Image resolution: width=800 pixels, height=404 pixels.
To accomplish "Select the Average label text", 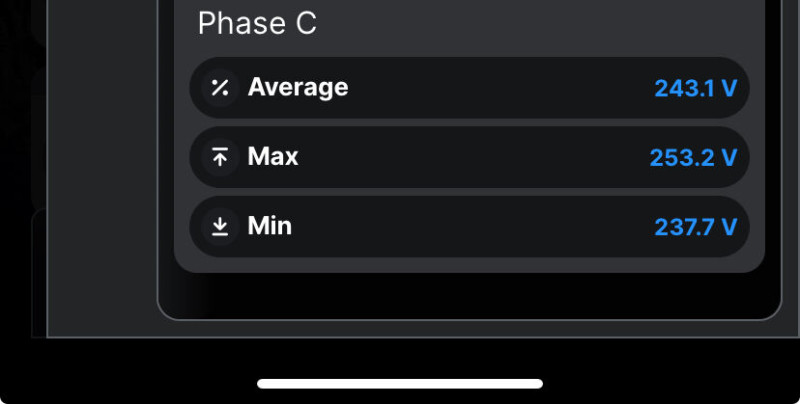I will [x=298, y=88].
